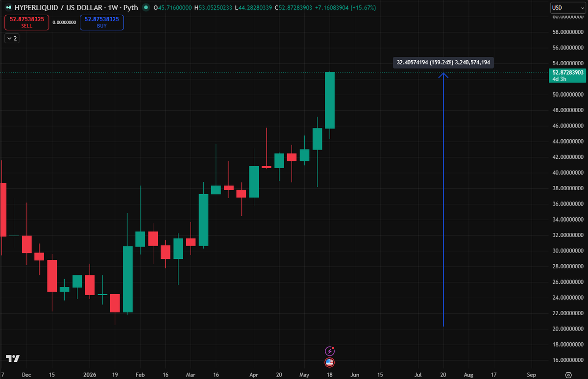The height and width of the screenshot is (379, 588).
Task: Click the high value H53.05250233
Action: [x=214, y=7]
